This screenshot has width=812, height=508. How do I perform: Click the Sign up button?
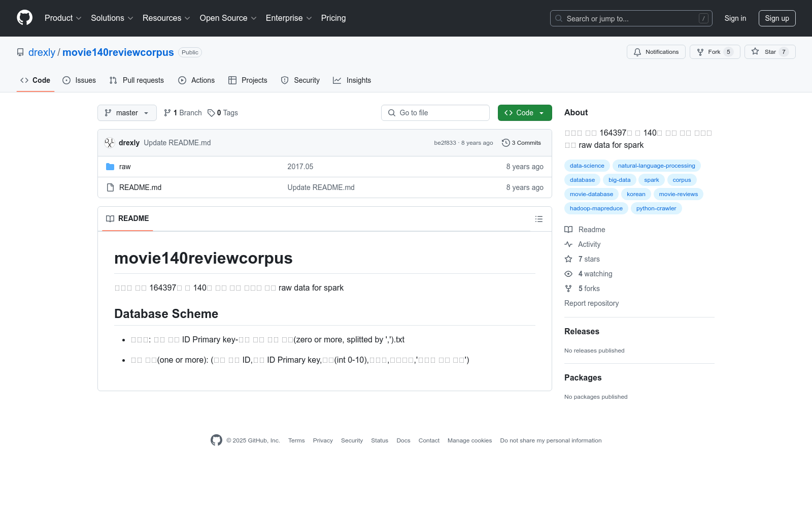pos(777,18)
